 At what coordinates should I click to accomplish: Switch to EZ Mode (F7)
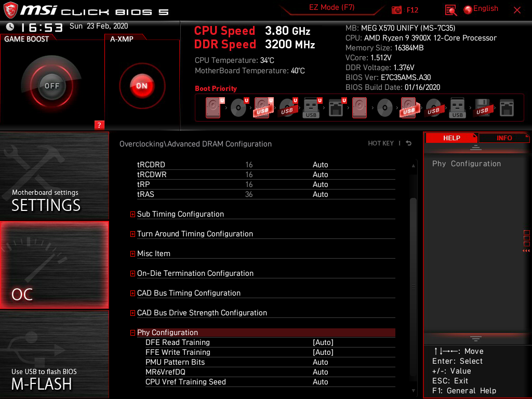coord(331,7)
